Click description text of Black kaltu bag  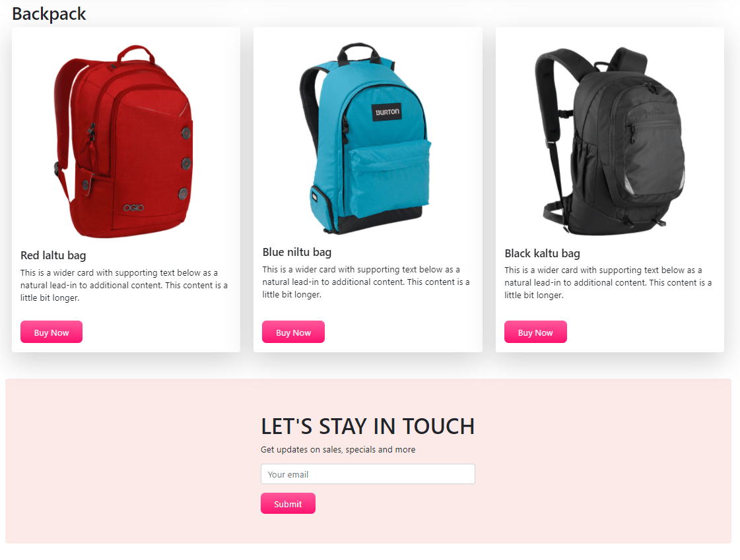(609, 282)
